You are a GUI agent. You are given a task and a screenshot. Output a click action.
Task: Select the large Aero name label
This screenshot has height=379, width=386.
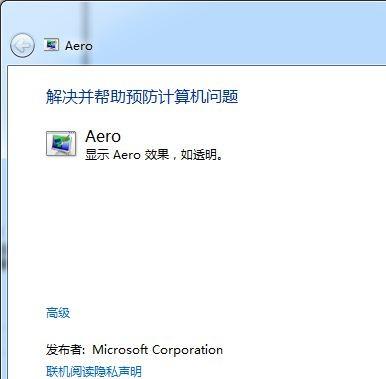coord(103,136)
